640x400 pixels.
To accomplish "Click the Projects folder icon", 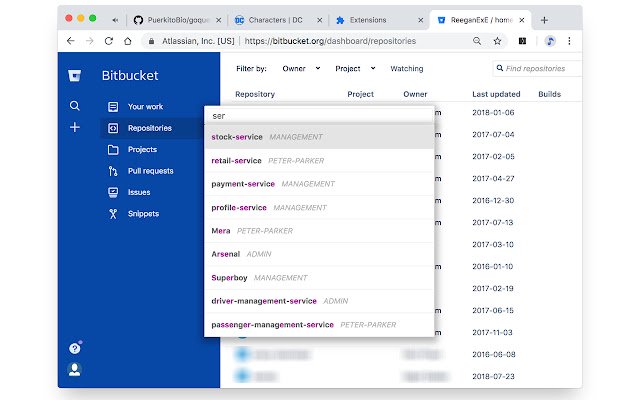I will [x=113, y=150].
